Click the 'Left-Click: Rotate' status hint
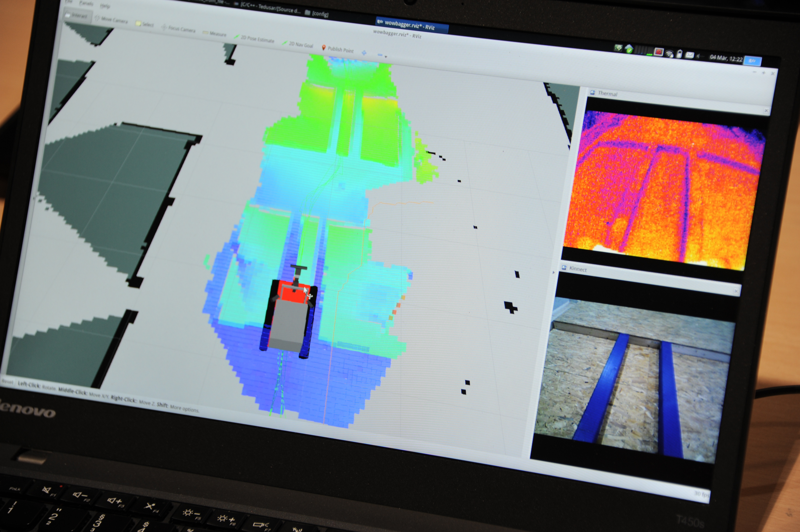Image resolution: width=800 pixels, height=532 pixels. pyautogui.click(x=37, y=386)
